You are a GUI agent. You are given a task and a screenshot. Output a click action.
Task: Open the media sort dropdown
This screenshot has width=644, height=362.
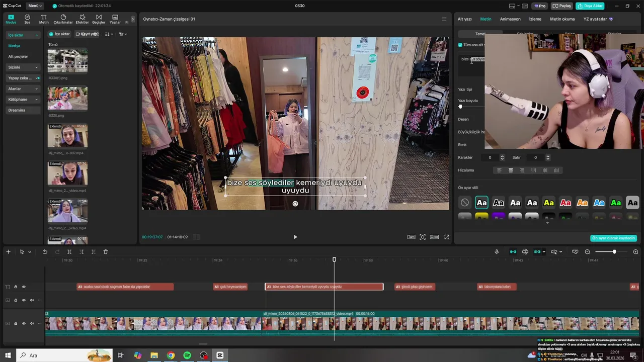pyautogui.click(x=109, y=34)
